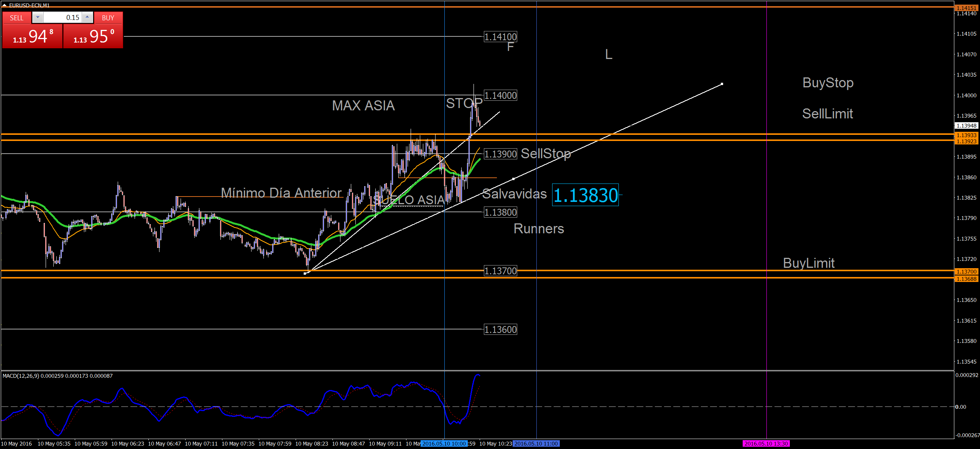Select the BuyStop text label
The width and height of the screenshot is (980, 449).
[x=828, y=83]
